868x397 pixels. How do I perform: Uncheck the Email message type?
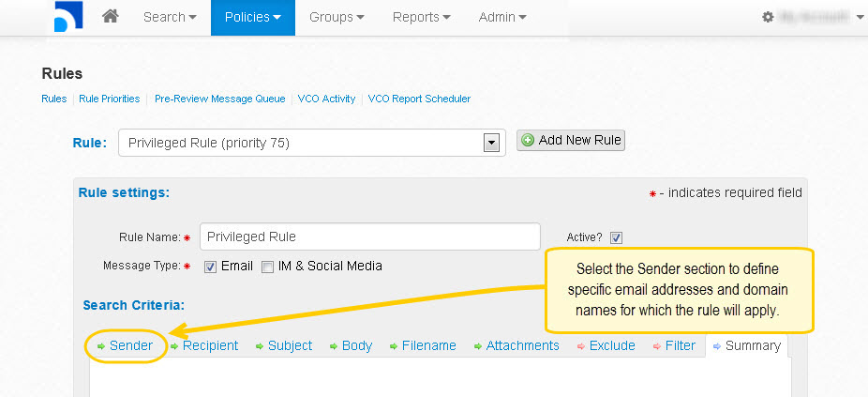[210, 267]
